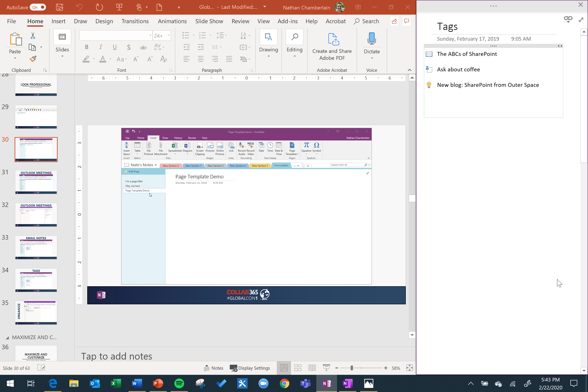Screen dimensions: 588x392
Task: Click OneNote panel expand arrows icon
Action: (x=581, y=20)
